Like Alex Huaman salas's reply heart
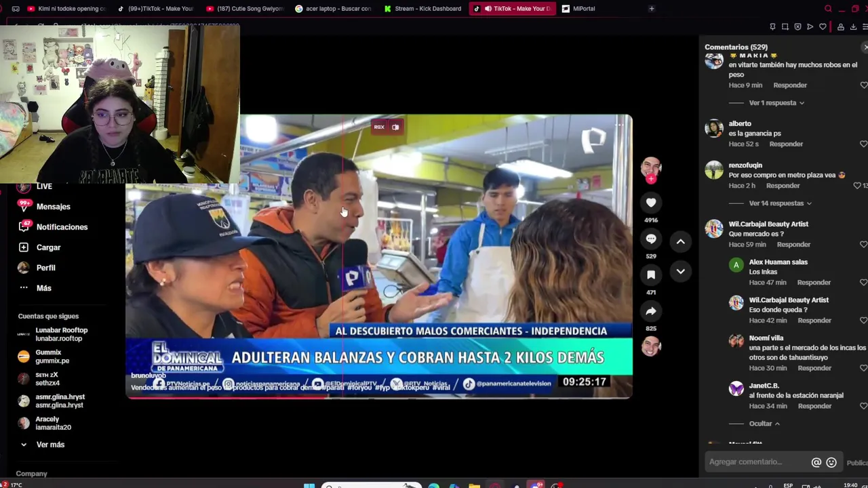Image resolution: width=868 pixels, height=488 pixels. (x=863, y=282)
